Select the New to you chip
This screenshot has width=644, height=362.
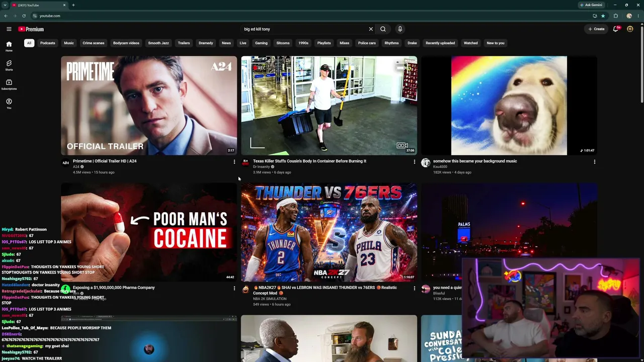click(496, 43)
